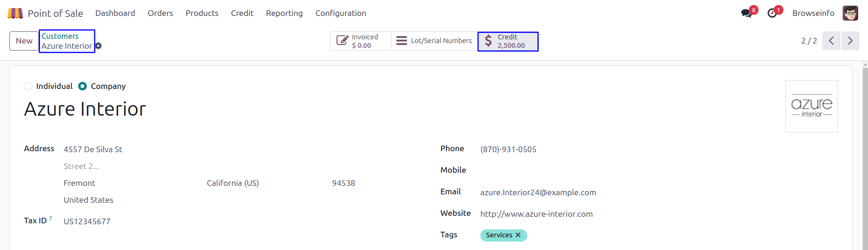The image size is (868, 250).
Task: Open the Orders dropdown menu
Action: (x=160, y=13)
